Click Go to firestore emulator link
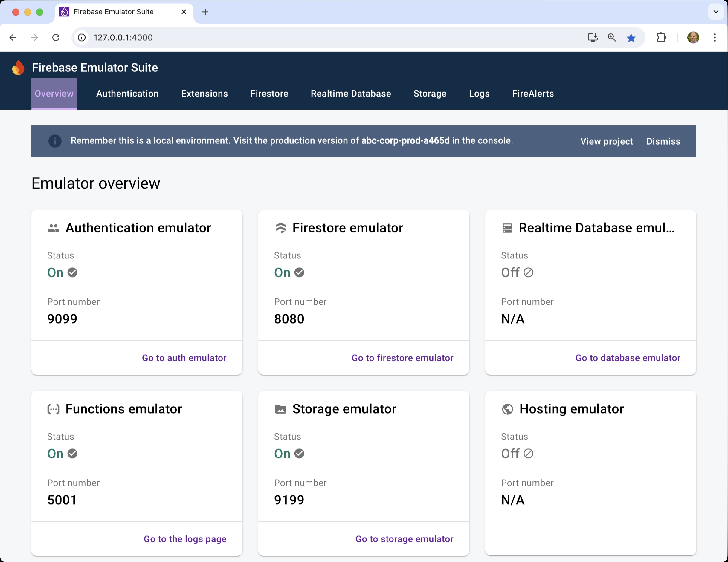 pyautogui.click(x=402, y=358)
